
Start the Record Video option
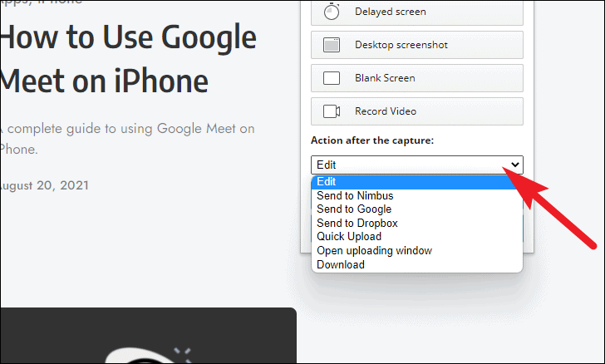point(417,111)
